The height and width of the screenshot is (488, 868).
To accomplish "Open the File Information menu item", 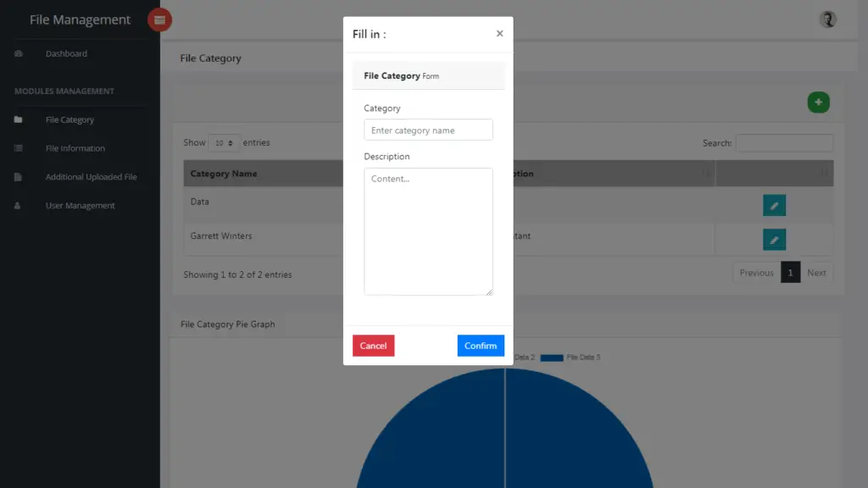I will (75, 148).
